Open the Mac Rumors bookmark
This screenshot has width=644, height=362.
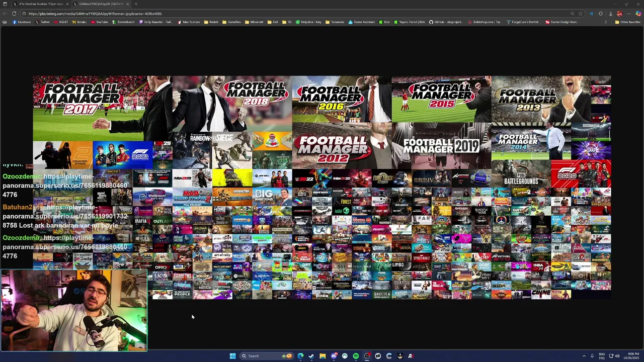pos(188,22)
